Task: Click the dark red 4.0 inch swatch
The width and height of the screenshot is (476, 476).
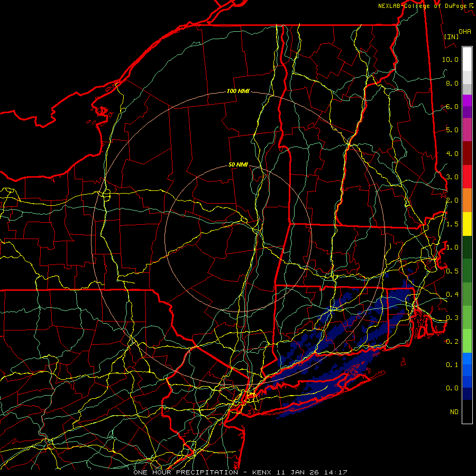Action: [467, 153]
